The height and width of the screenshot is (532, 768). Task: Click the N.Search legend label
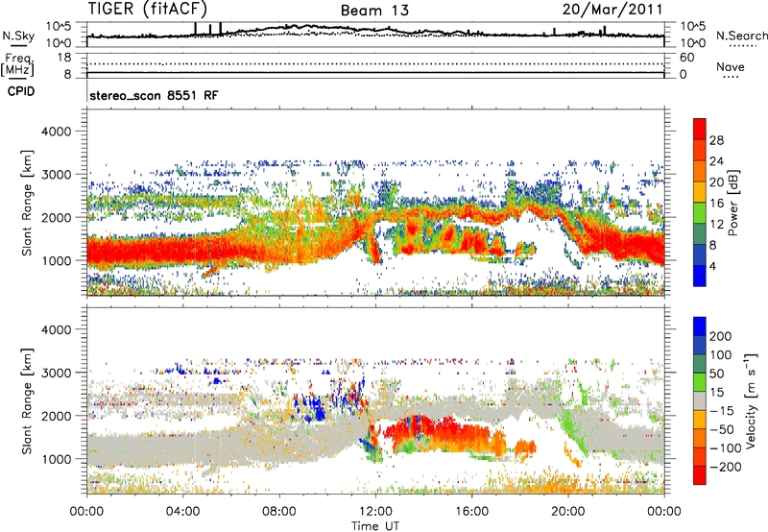pos(741,36)
